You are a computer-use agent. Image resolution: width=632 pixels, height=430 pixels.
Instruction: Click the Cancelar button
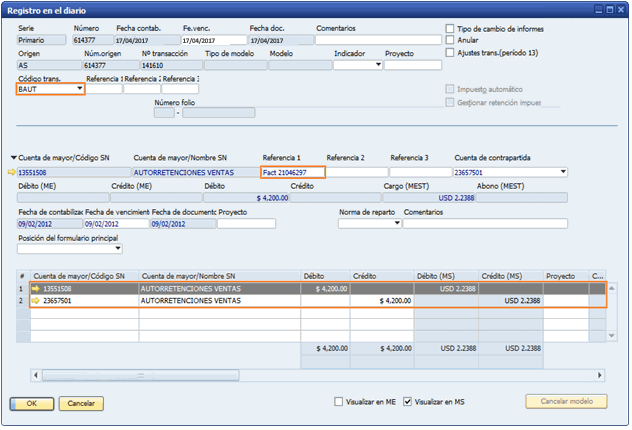coord(81,403)
